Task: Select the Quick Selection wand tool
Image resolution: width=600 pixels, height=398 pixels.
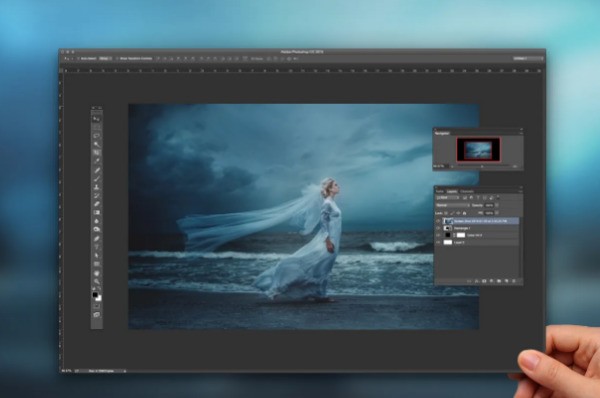Action: [97, 144]
